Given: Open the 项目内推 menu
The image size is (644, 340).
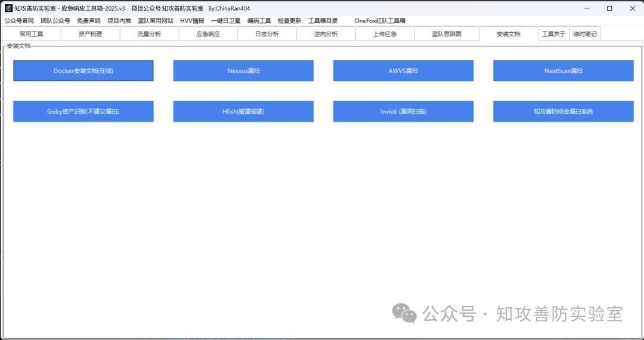Looking at the screenshot, I should coord(119,21).
